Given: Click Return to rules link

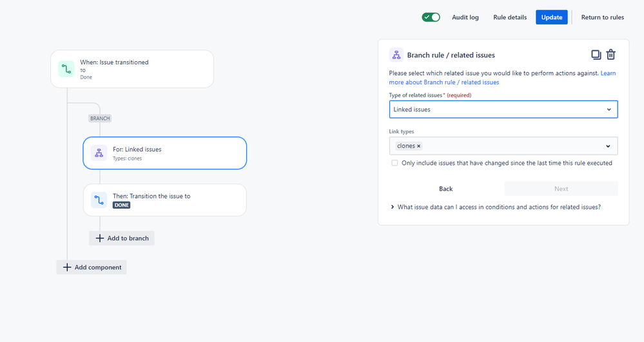Looking at the screenshot, I should (x=603, y=17).
